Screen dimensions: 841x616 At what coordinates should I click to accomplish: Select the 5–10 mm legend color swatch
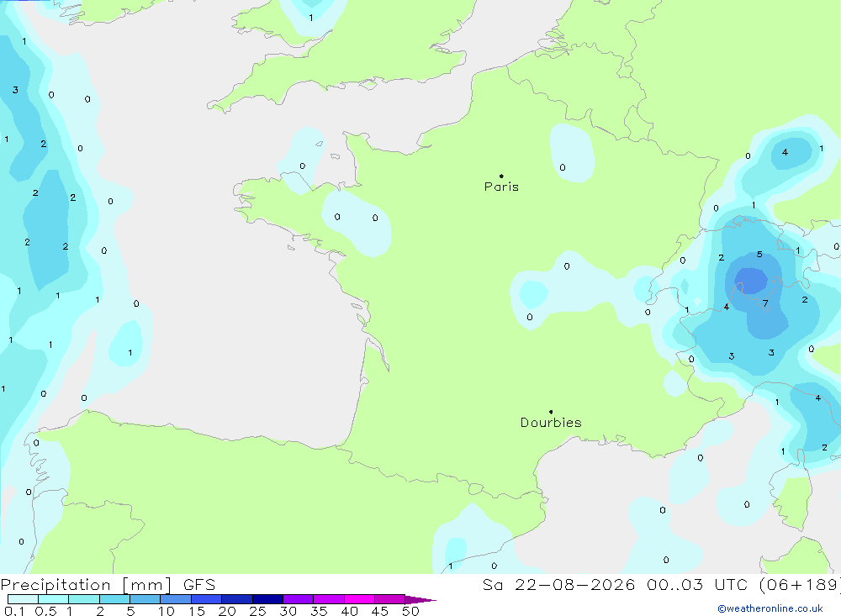[145, 599]
